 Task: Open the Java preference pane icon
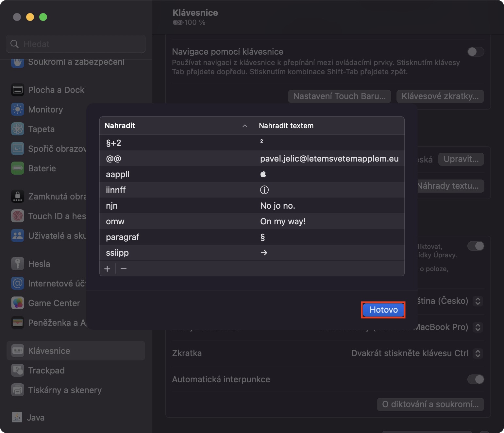[x=17, y=418]
